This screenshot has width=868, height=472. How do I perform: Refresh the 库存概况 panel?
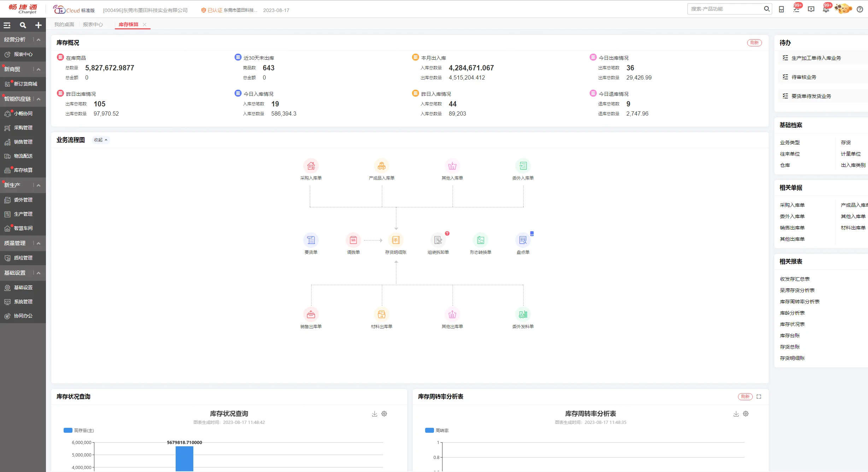(754, 43)
